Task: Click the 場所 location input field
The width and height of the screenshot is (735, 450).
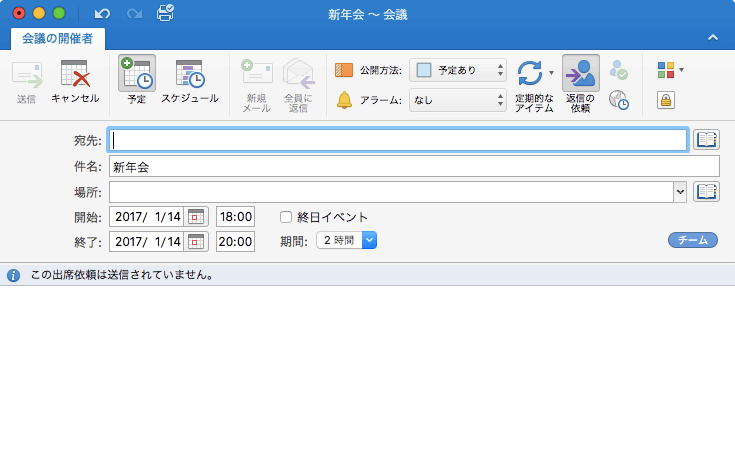Action: click(391, 192)
